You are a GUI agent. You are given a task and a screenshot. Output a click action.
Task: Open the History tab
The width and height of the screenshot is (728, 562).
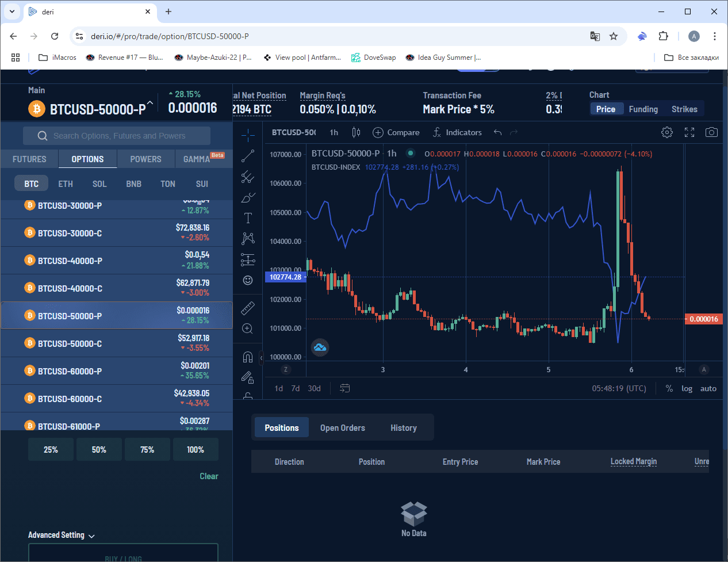pos(404,428)
